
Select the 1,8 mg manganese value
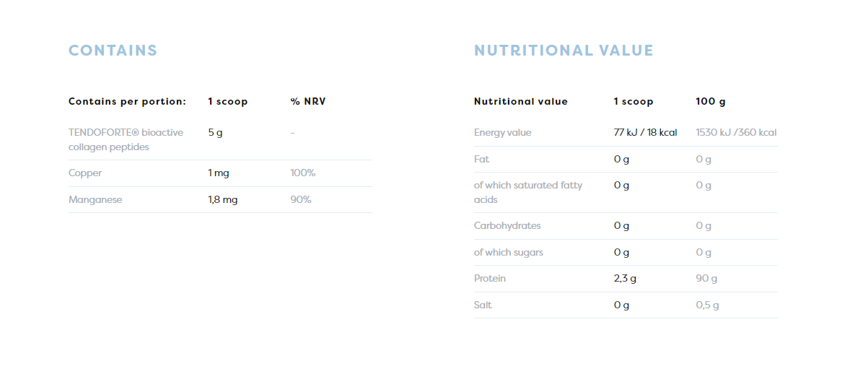(x=223, y=199)
